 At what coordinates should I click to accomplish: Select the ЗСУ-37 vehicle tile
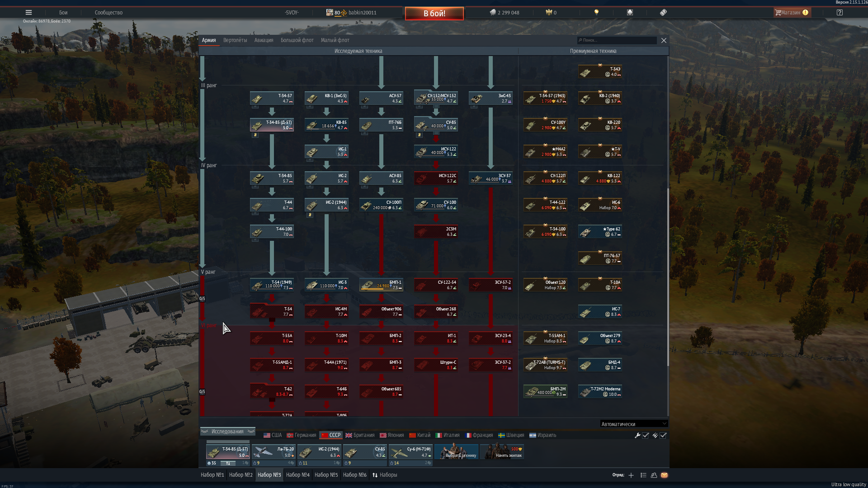(491, 178)
